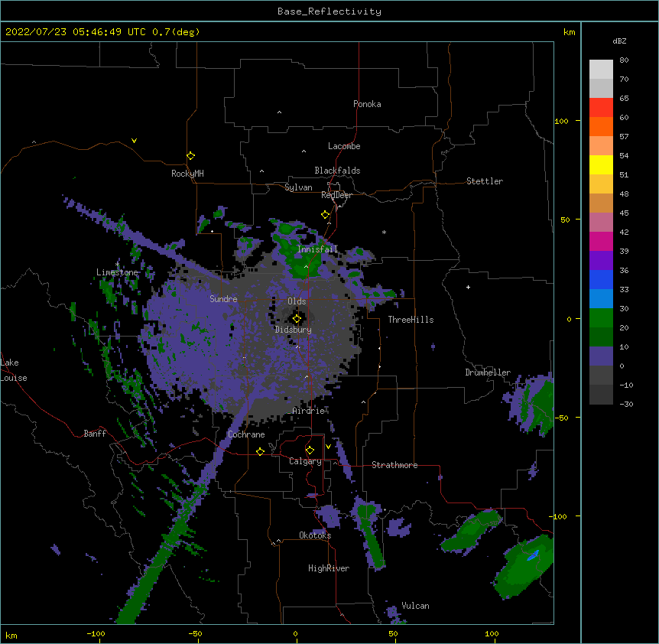Click the Didsbury city label
Viewport: 659px width, 644px height.
[294, 330]
